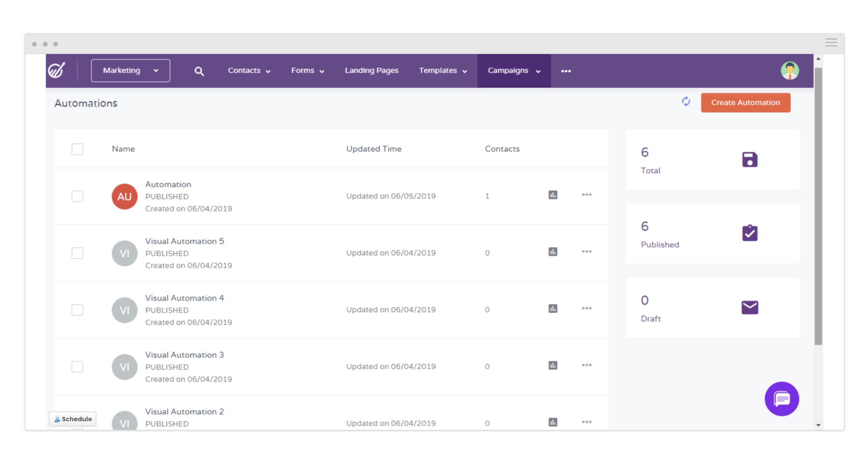Check the Visual Automation 5 checkbox

[x=77, y=253]
